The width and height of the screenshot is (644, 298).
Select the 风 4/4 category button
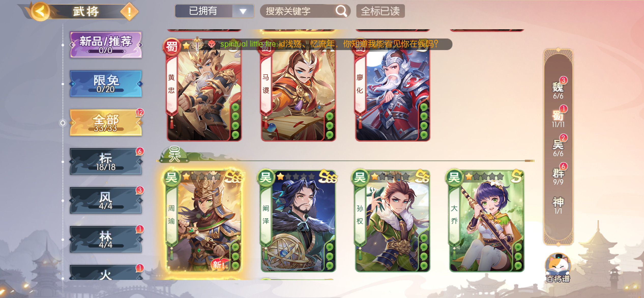pyautogui.click(x=106, y=201)
